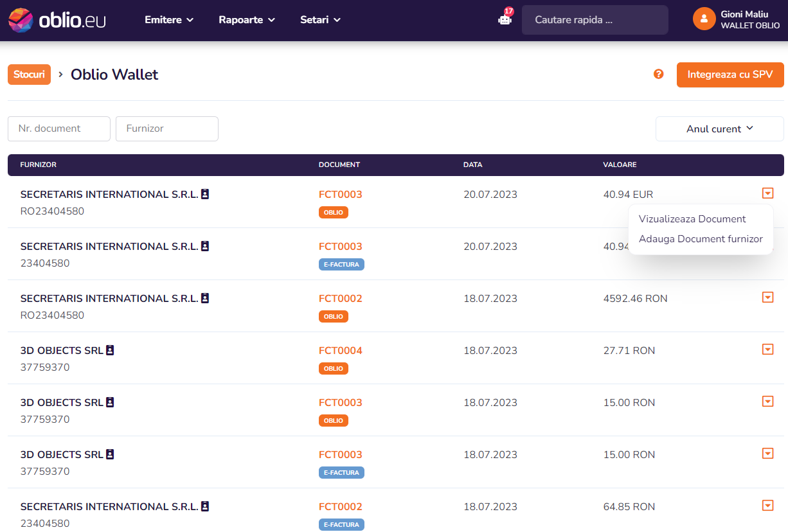Click the OBLIO badge in the 40.94 EUR row

[x=334, y=213]
